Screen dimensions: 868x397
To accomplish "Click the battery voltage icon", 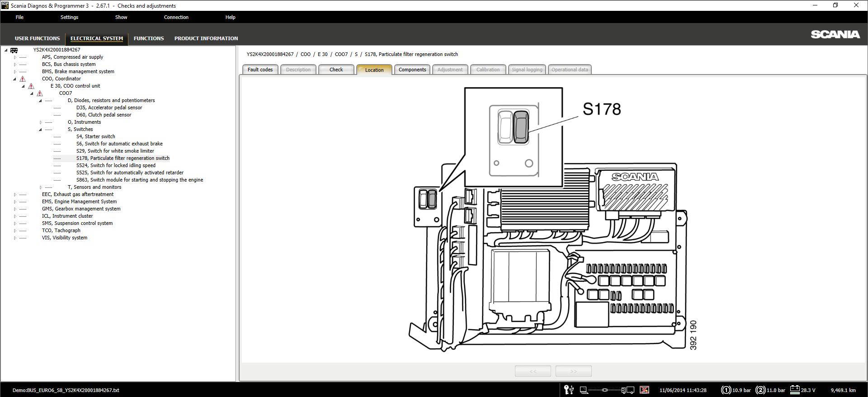I will tap(794, 390).
